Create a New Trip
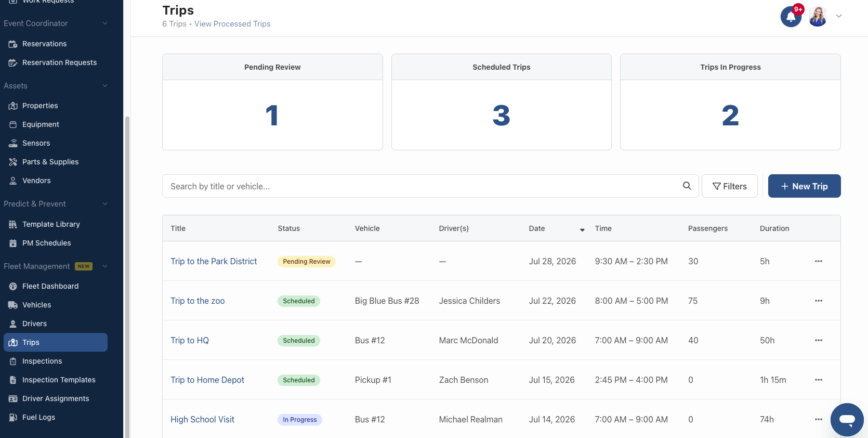Image resolution: width=868 pixels, height=438 pixels. coord(805,186)
